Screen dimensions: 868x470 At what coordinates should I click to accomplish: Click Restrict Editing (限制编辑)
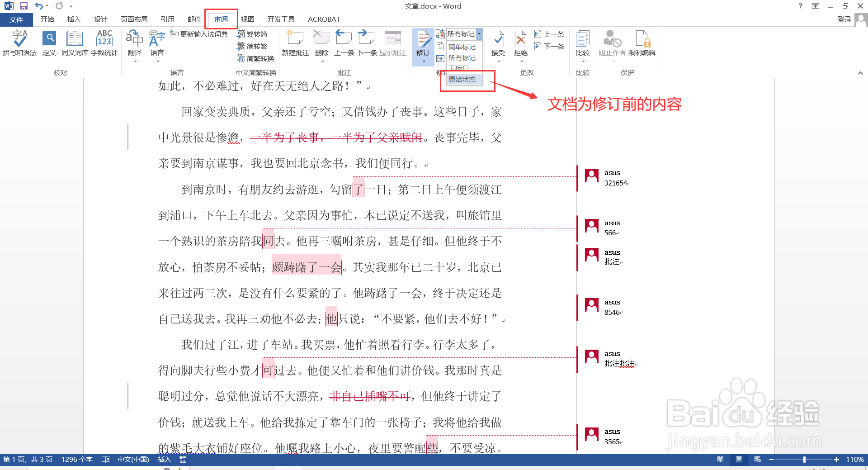pyautogui.click(x=642, y=43)
